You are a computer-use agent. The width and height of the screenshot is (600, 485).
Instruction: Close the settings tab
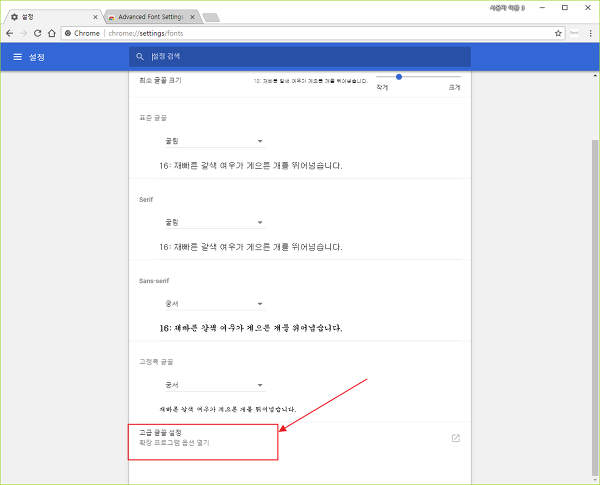[x=95, y=17]
